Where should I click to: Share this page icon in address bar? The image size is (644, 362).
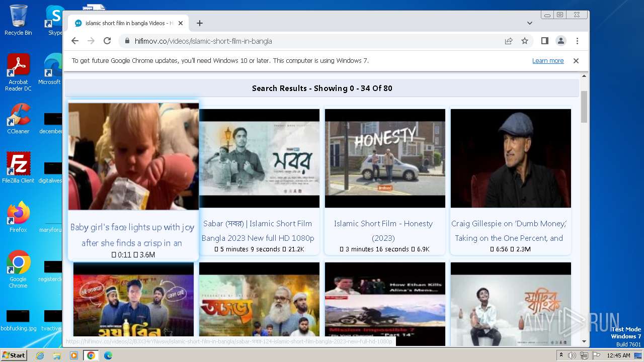[x=509, y=41]
